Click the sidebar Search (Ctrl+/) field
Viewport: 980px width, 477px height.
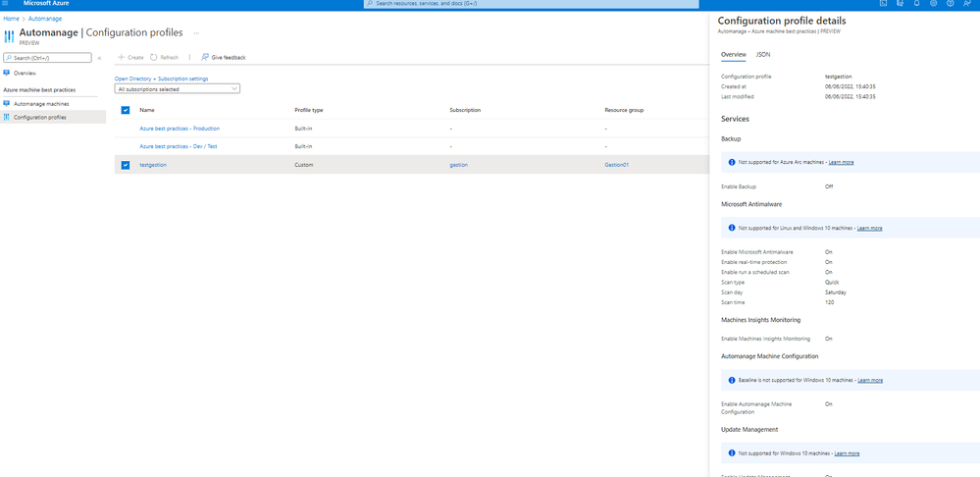pos(47,58)
